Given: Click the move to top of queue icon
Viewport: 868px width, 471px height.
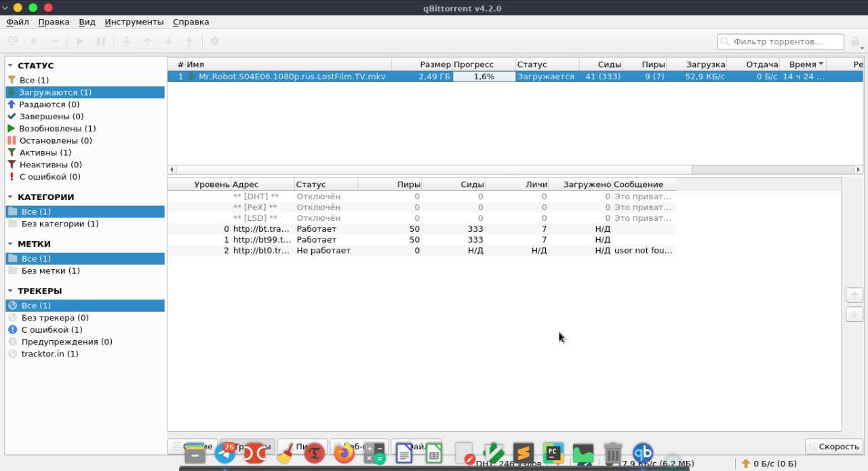Looking at the screenshot, I should pyautogui.click(x=126, y=41).
